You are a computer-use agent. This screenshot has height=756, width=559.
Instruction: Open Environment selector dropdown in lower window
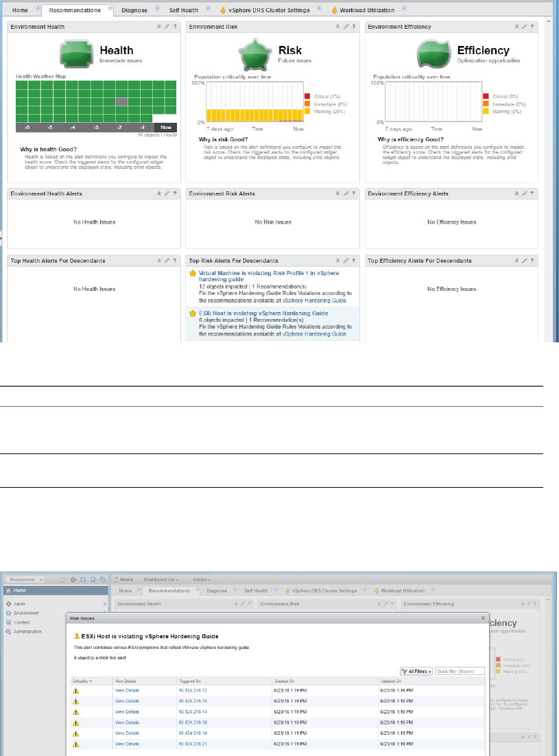[x=24, y=580]
